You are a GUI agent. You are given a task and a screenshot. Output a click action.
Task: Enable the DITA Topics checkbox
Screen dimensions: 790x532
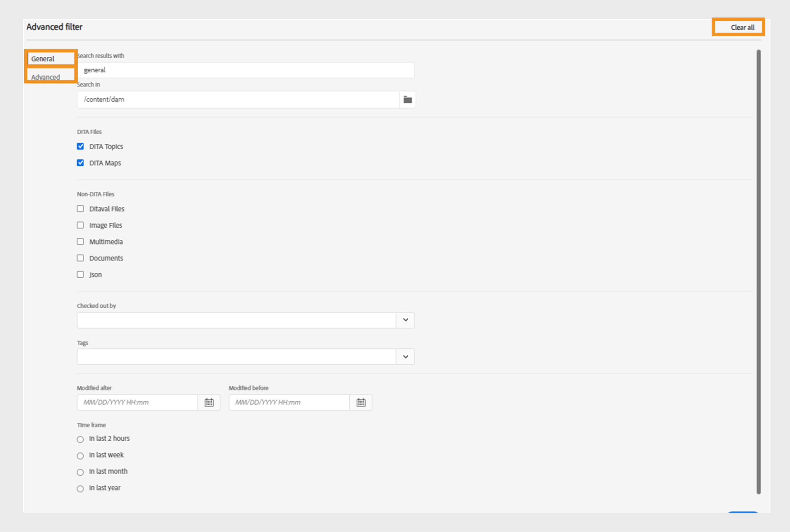81,147
